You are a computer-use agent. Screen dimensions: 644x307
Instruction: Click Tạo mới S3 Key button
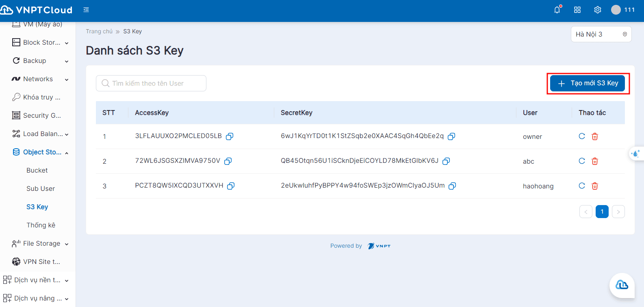click(588, 83)
